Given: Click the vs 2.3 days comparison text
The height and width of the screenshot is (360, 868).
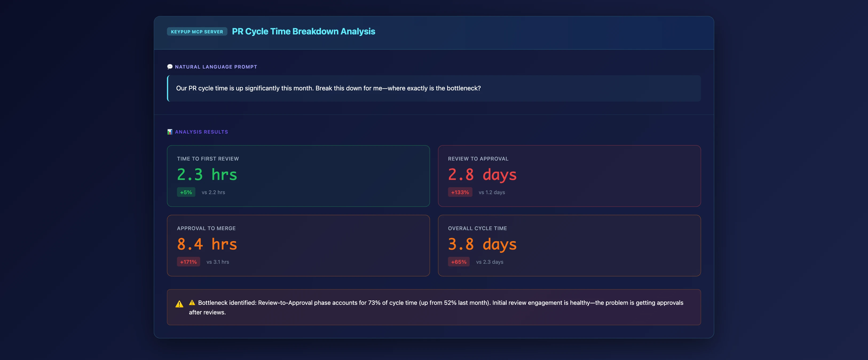Looking at the screenshot, I should pos(490,262).
